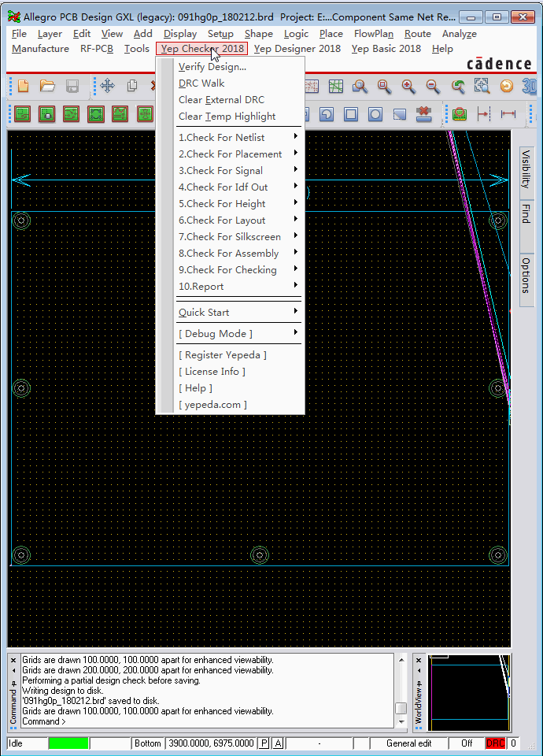Click the second green application mode icon
Screen dimensions: 543x756
(x=46, y=114)
